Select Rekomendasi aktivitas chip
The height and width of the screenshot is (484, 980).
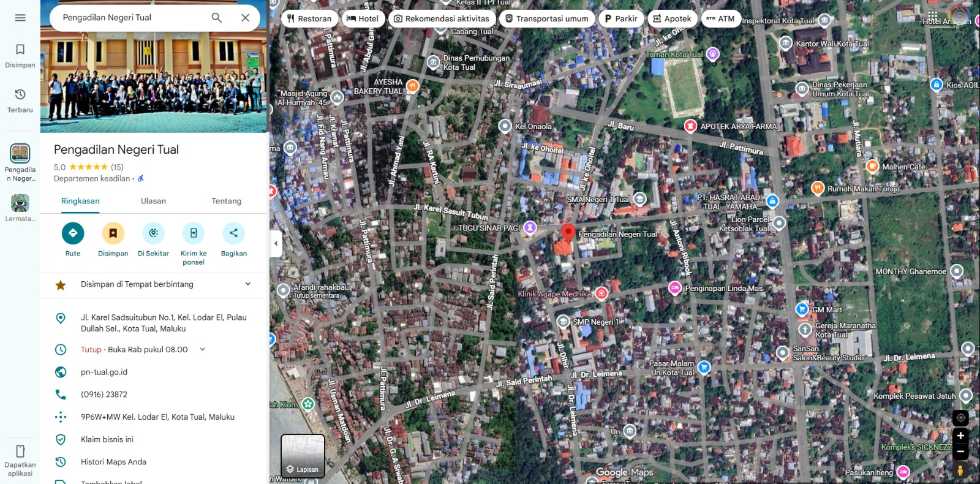[x=442, y=18]
